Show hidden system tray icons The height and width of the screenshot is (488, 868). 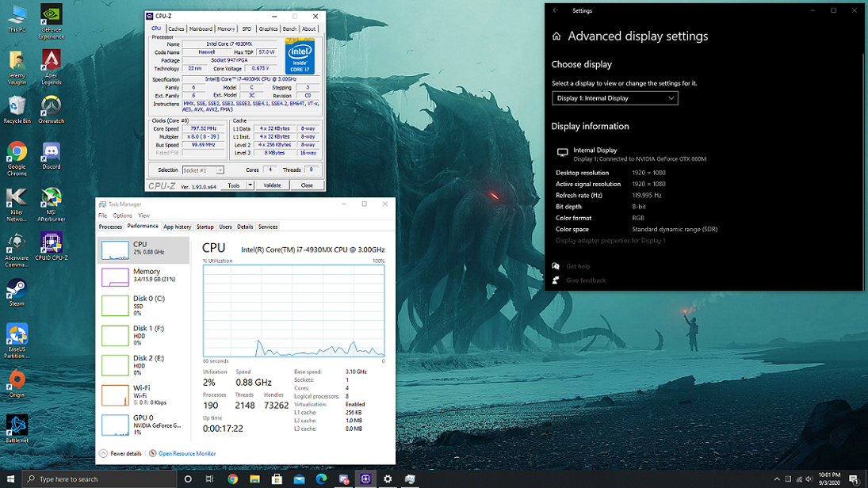[x=777, y=479]
